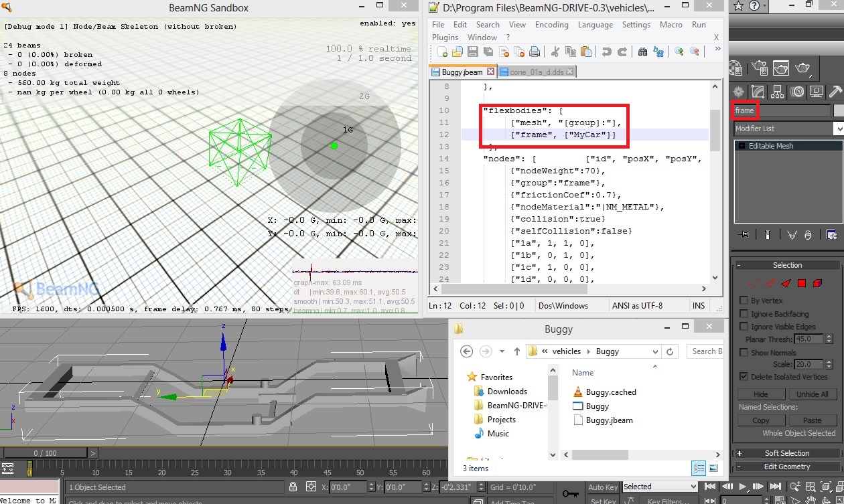The height and width of the screenshot is (504, 844).
Task: Uncheck Delete Isolated Vertices checkbox
Action: point(744,376)
